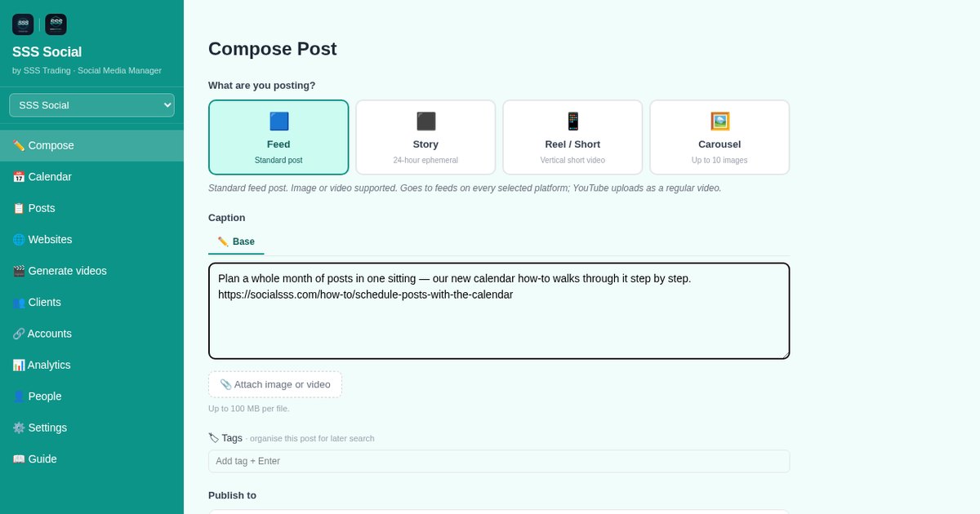Go to the Calendar page
Image resolution: width=980 pixels, height=514 pixels.
pyautogui.click(x=91, y=177)
